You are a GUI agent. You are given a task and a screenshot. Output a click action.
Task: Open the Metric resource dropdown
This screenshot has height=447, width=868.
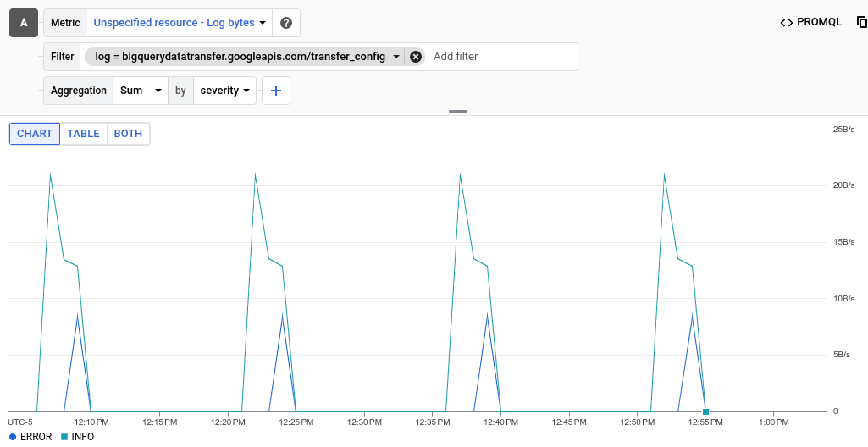[180, 23]
